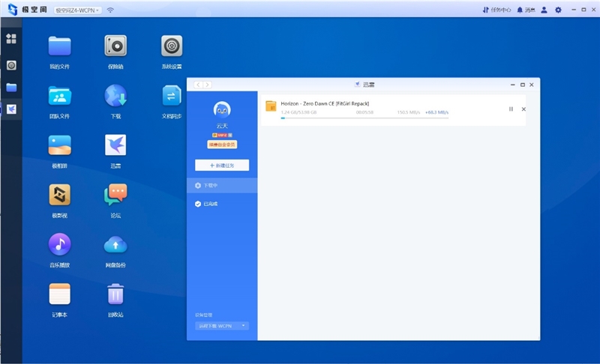Click the +68.3 MB/s acceleration speed
The width and height of the screenshot is (600, 364).
coord(436,112)
